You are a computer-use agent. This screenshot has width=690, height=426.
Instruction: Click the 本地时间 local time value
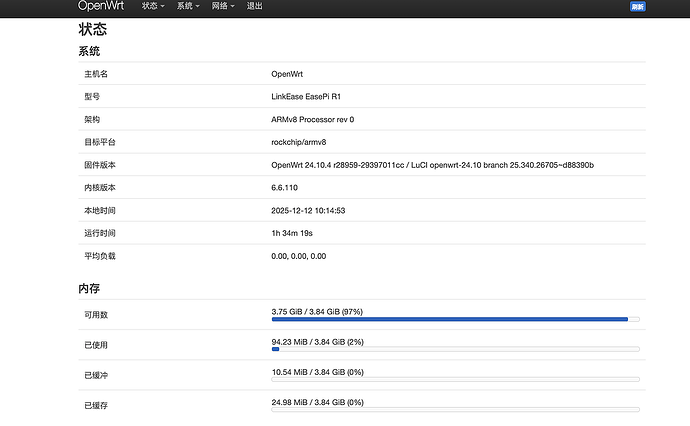coord(308,210)
